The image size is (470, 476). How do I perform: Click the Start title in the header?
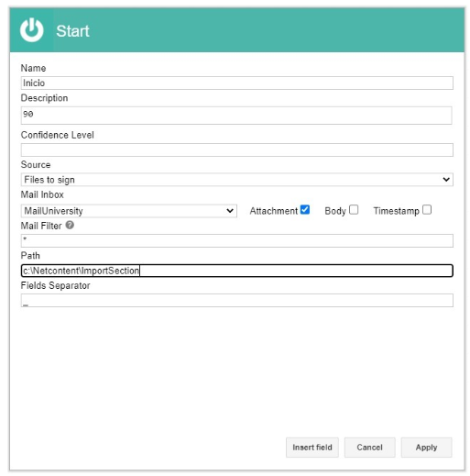(x=72, y=31)
